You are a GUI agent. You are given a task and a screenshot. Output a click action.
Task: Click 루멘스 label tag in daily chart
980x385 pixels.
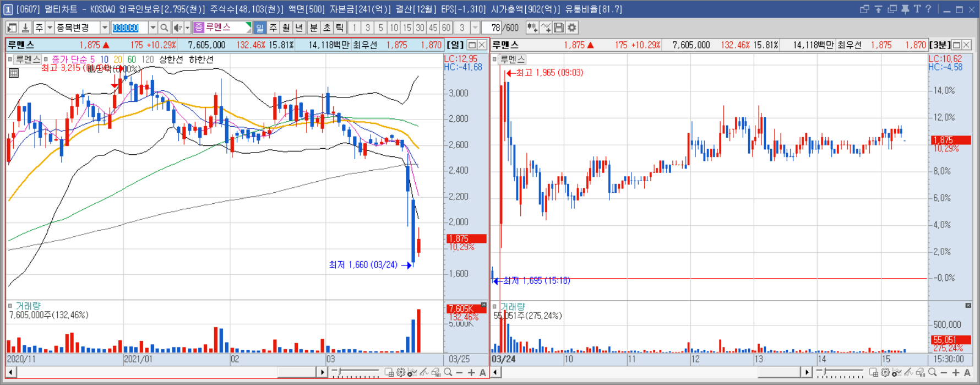28,59
